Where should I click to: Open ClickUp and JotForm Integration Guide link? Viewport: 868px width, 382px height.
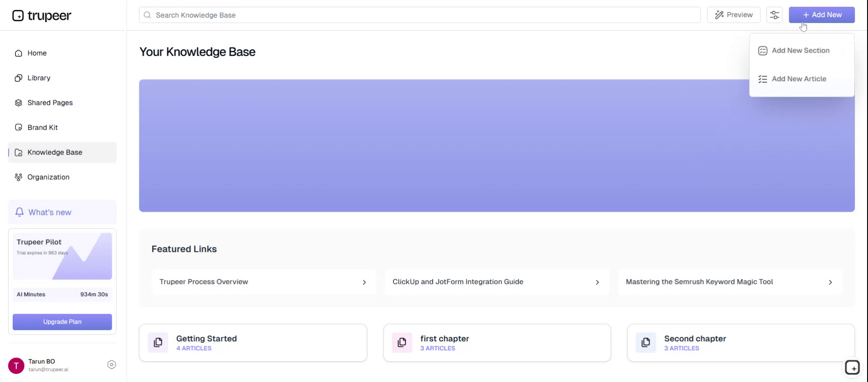[497, 282]
